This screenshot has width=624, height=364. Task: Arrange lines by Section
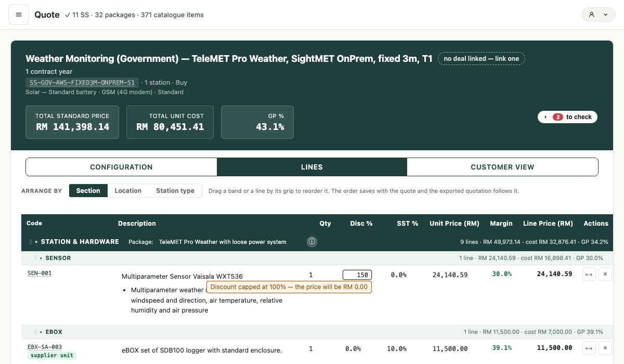[88, 191]
